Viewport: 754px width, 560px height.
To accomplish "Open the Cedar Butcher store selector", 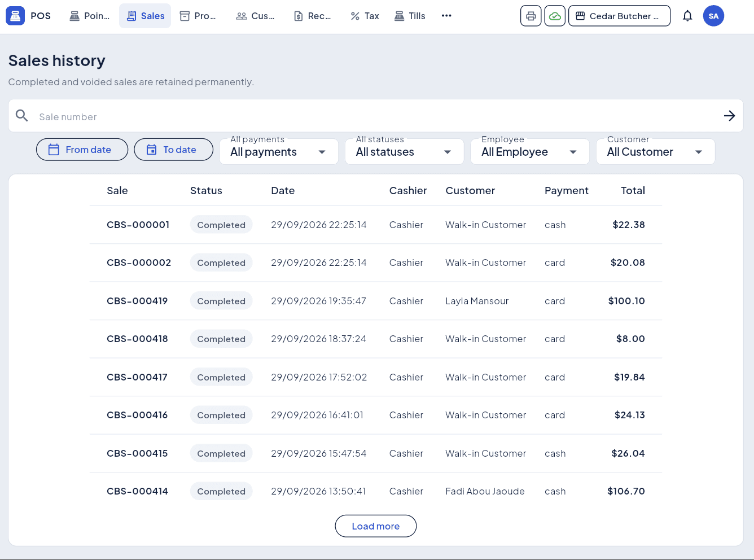I will [619, 16].
